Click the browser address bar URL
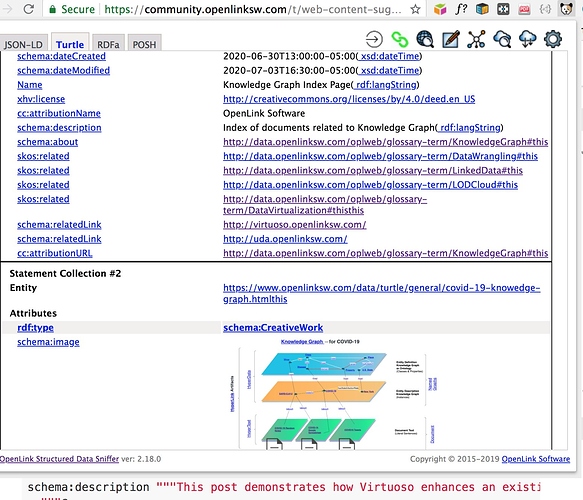 pos(253,9)
